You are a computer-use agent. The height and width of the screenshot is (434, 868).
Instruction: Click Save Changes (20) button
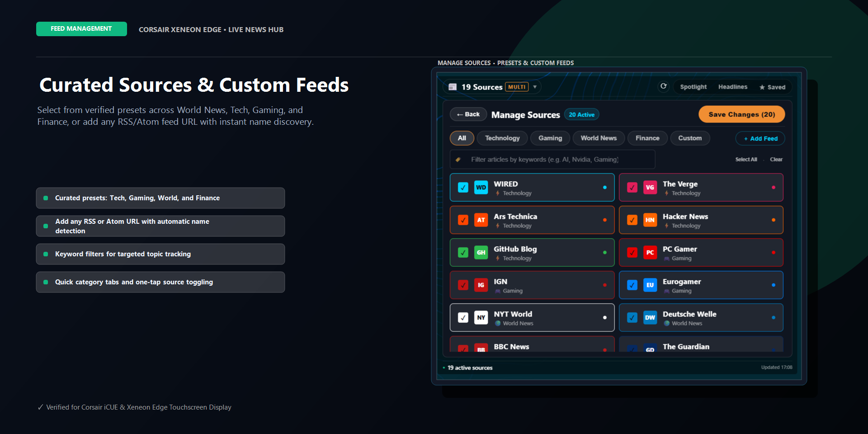click(741, 114)
